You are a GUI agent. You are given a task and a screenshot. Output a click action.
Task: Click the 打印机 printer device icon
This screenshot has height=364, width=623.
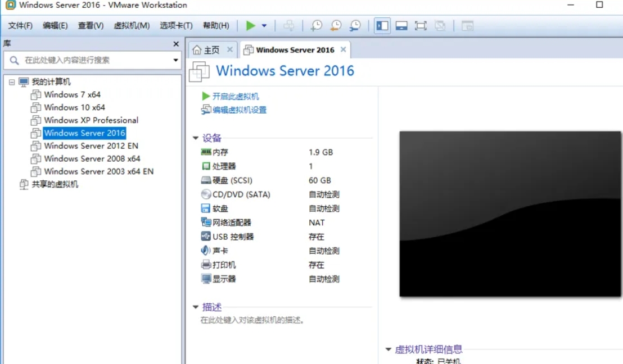coord(206,265)
